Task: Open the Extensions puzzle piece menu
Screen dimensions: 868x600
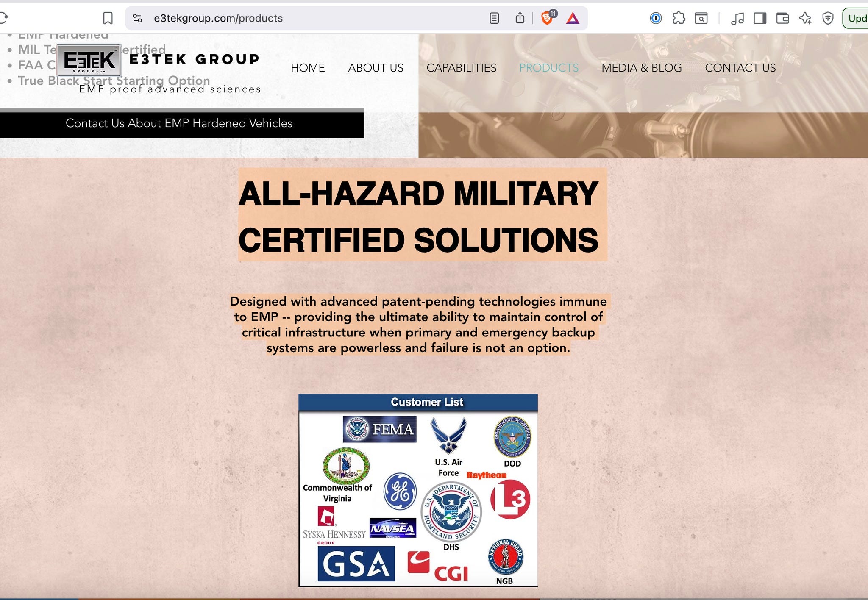Action: (679, 18)
